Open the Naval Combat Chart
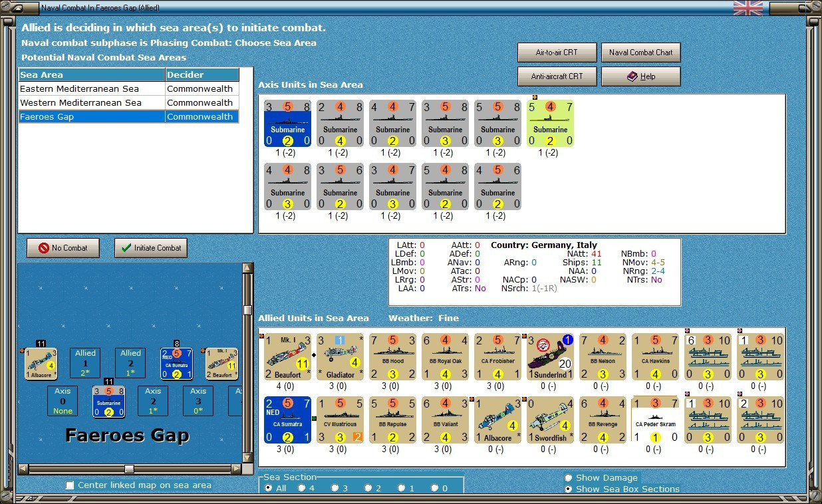822x504 pixels. [641, 53]
